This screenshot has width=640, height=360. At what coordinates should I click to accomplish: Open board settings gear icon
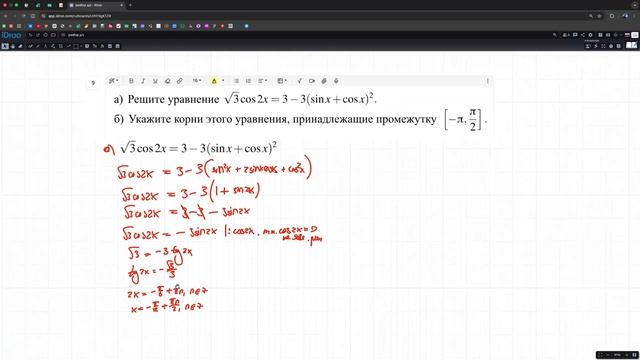(x=591, y=35)
